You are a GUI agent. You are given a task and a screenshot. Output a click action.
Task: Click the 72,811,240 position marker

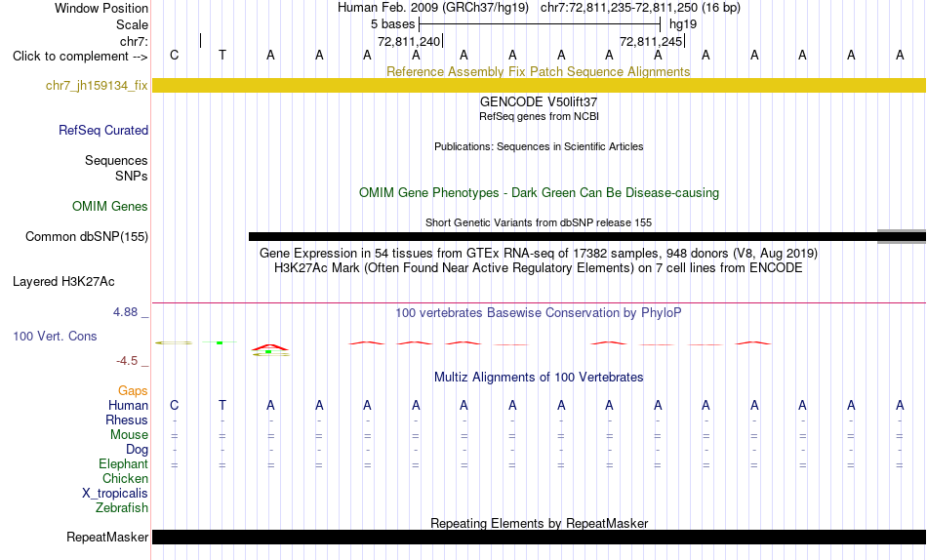tap(410, 41)
